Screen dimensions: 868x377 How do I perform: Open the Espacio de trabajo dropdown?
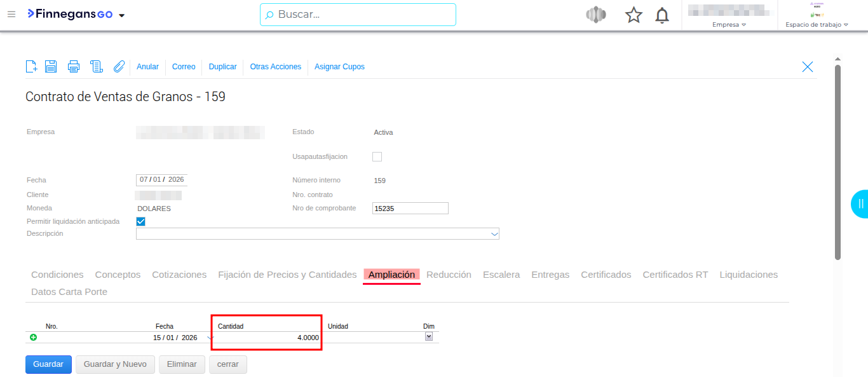pos(817,25)
